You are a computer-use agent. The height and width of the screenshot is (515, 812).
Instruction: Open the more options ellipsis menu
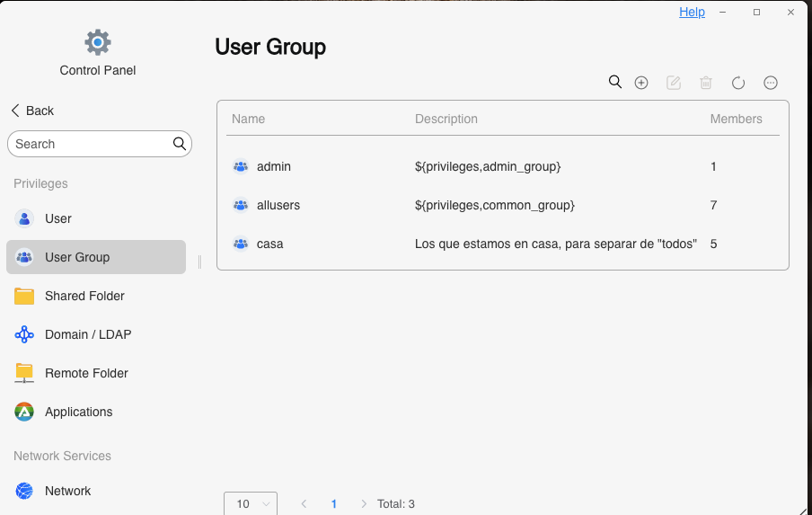click(x=771, y=83)
